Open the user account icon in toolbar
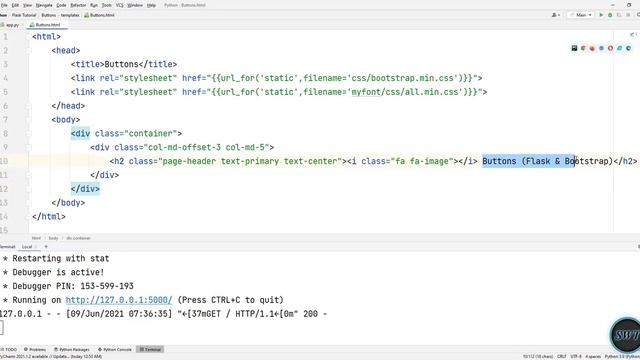Screen dimensions: 640x360 point(556,15)
